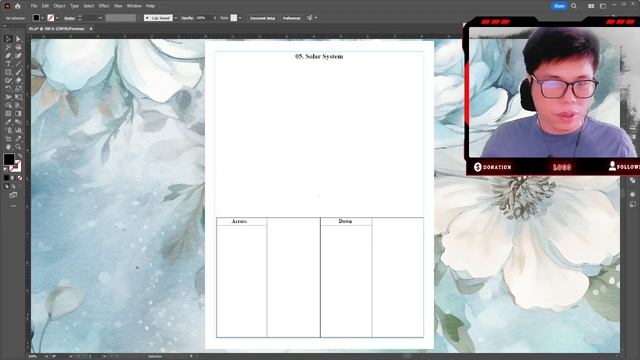Select the Mesh tool
640x360 pixels.
tap(8, 113)
